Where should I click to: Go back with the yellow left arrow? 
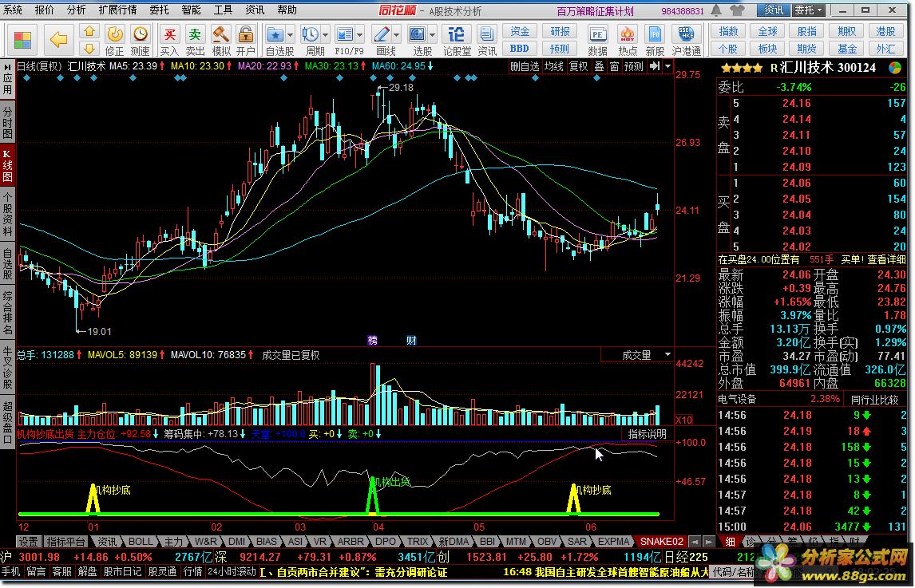point(58,39)
